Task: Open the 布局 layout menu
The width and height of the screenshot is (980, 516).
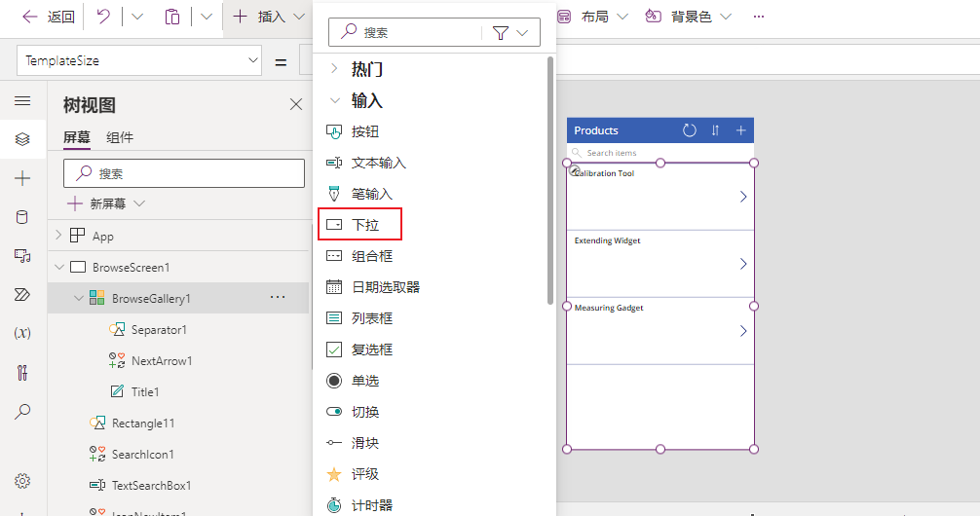Action: 592,17
